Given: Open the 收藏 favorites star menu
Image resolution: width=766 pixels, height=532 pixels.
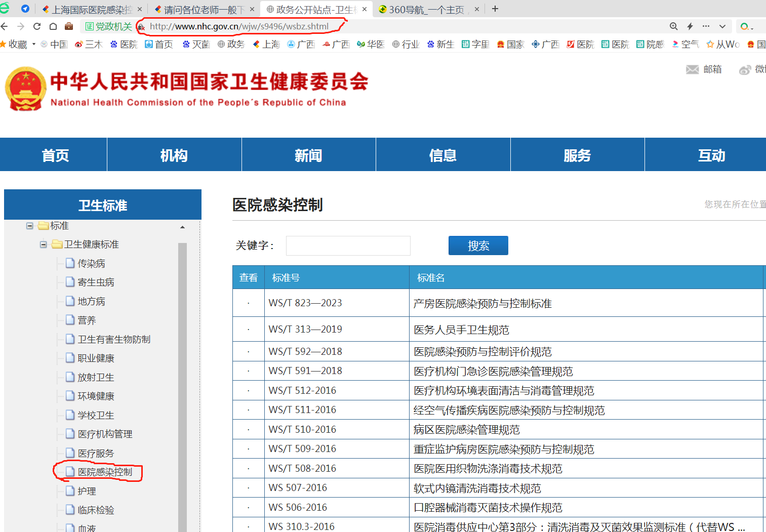Looking at the screenshot, I should pyautogui.click(x=14, y=45).
